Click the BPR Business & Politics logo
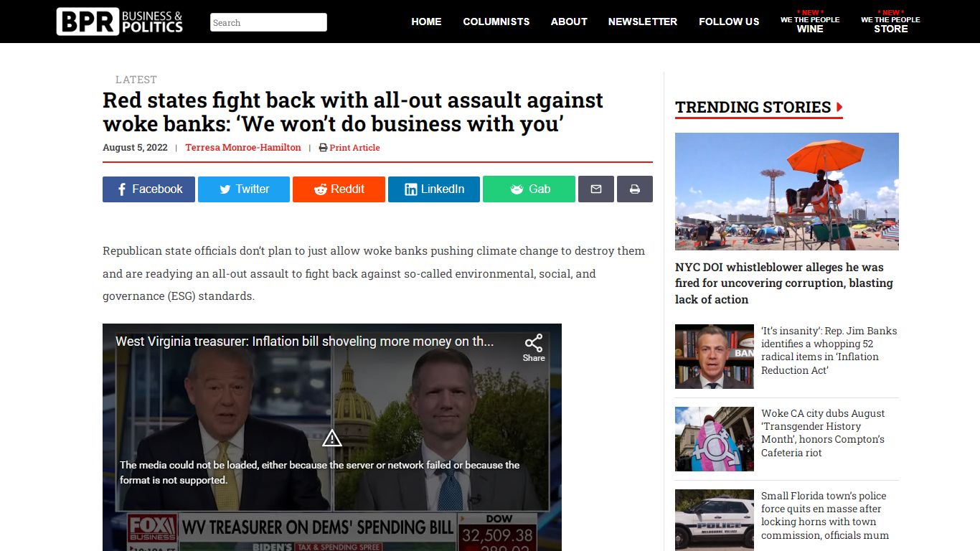Screen dimensions: 980x551 (120, 22)
